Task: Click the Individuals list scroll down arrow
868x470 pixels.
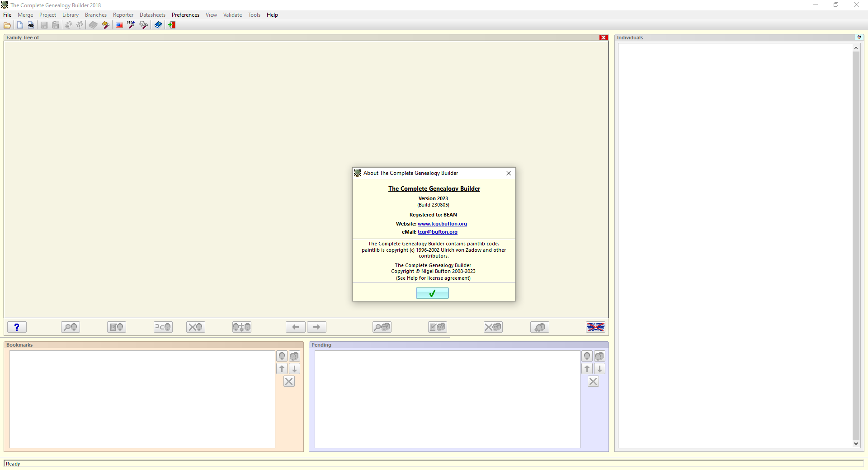Action: tap(856, 444)
